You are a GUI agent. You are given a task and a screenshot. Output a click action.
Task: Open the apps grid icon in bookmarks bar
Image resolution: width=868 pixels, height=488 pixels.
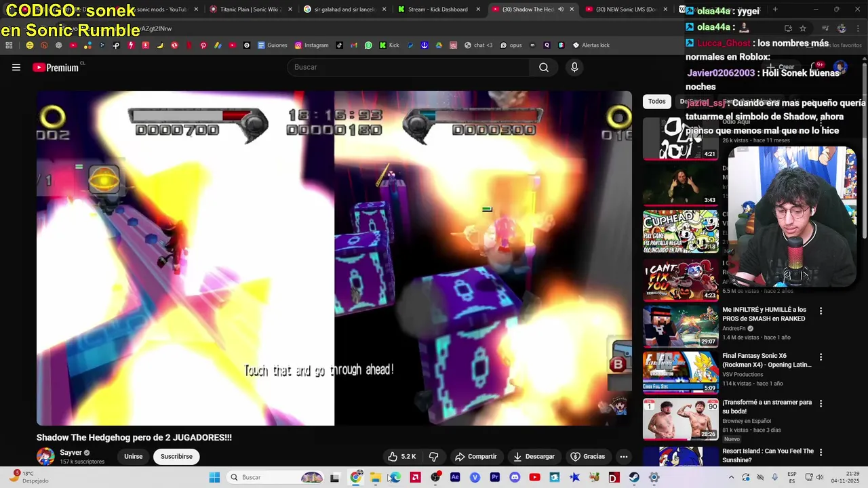[x=9, y=45]
